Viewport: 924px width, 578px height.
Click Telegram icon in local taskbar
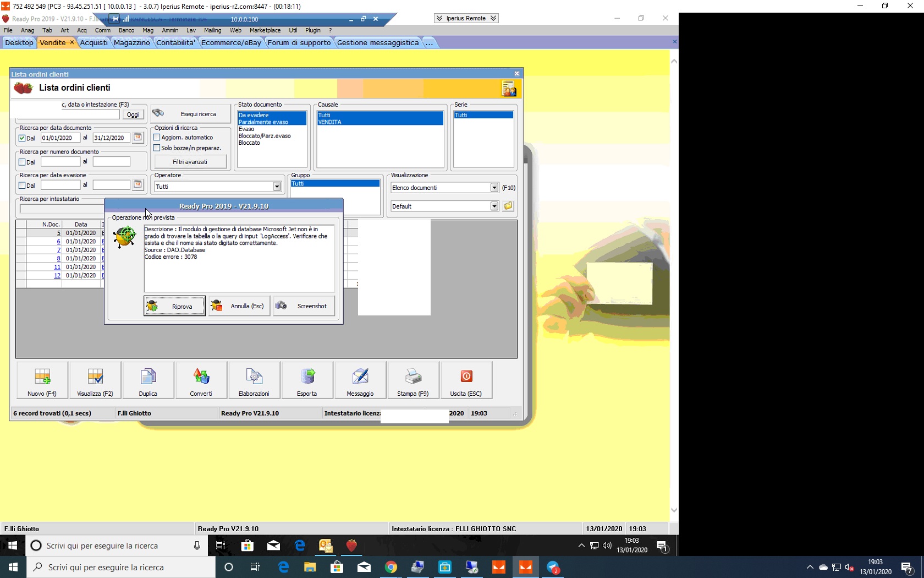point(553,567)
